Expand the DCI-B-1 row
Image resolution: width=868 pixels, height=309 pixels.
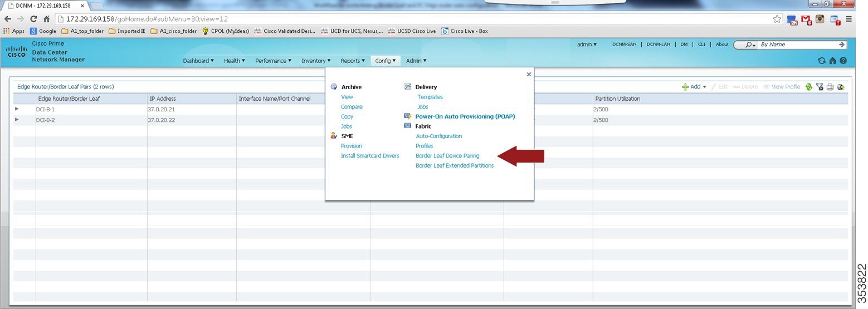pos(17,109)
